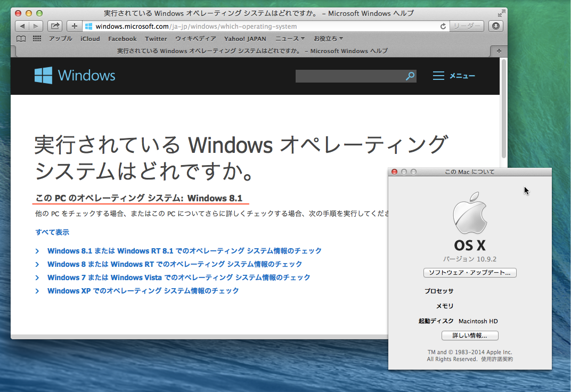This screenshot has width=571, height=392.
Task: Click the Macintosh HD startup disk value
Action: coord(478,321)
